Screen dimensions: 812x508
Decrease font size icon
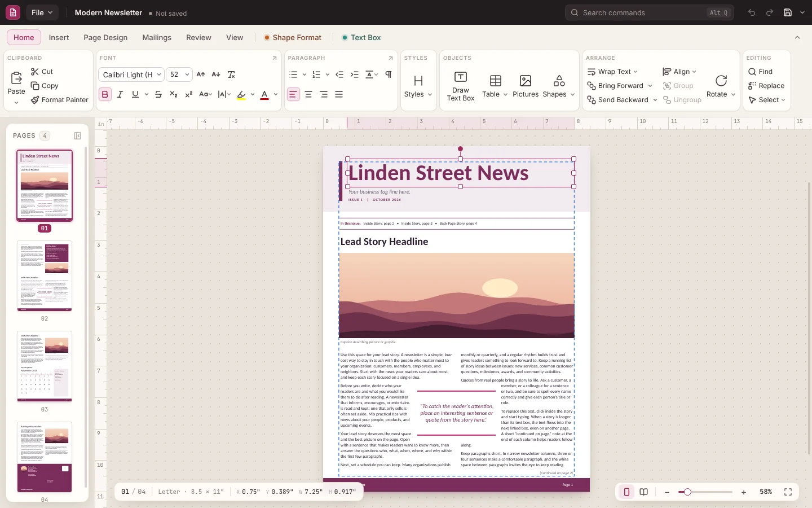click(x=216, y=75)
